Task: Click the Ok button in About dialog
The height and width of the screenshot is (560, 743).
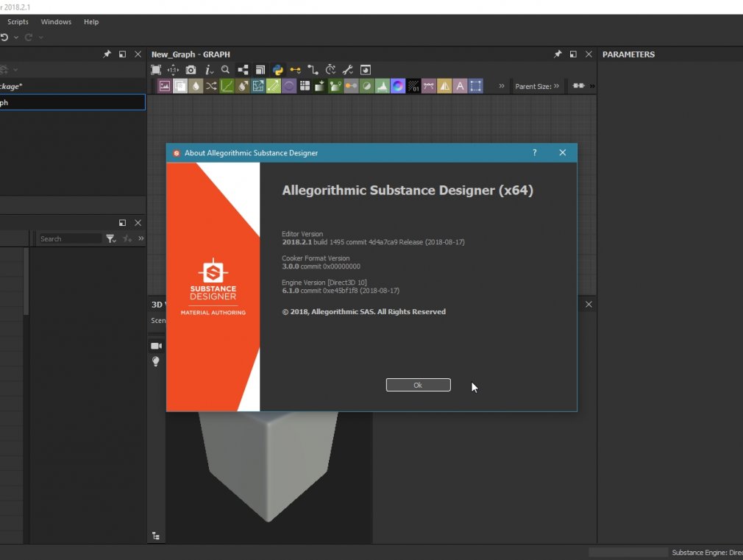Action: click(418, 385)
